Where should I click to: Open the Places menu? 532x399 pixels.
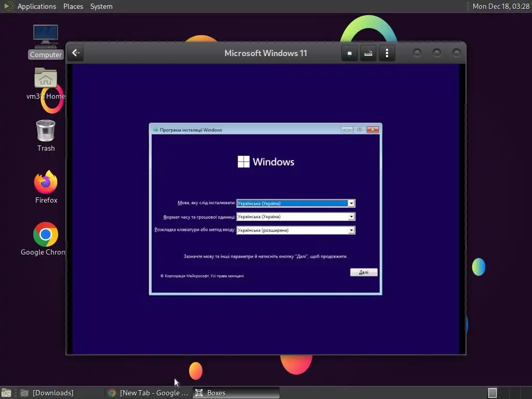73,6
